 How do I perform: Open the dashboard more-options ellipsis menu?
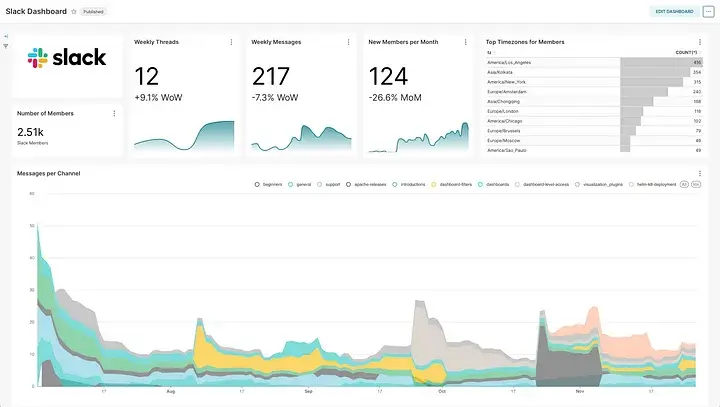coord(709,11)
